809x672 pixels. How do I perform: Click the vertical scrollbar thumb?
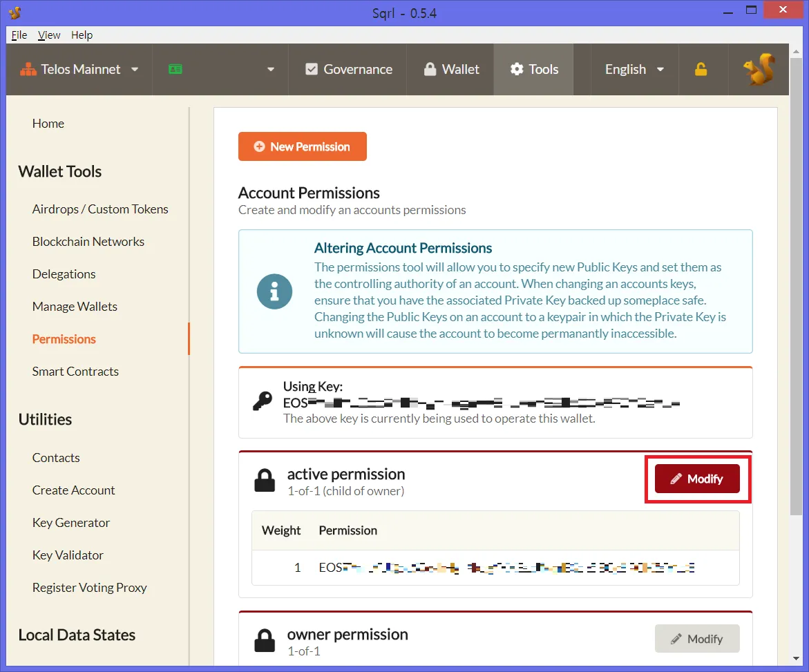(x=796, y=286)
